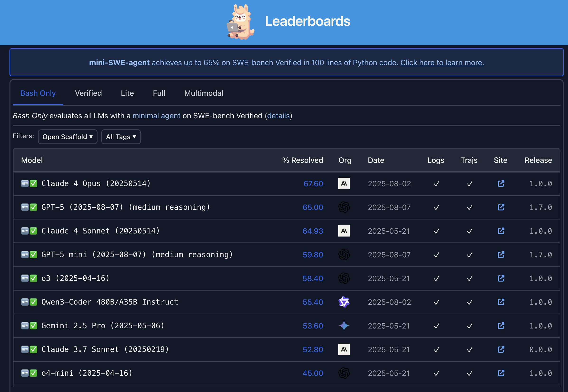The image size is (568, 392).
Task: Open site link for Gemini 2.5 Pro
Action: tap(501, 326)
